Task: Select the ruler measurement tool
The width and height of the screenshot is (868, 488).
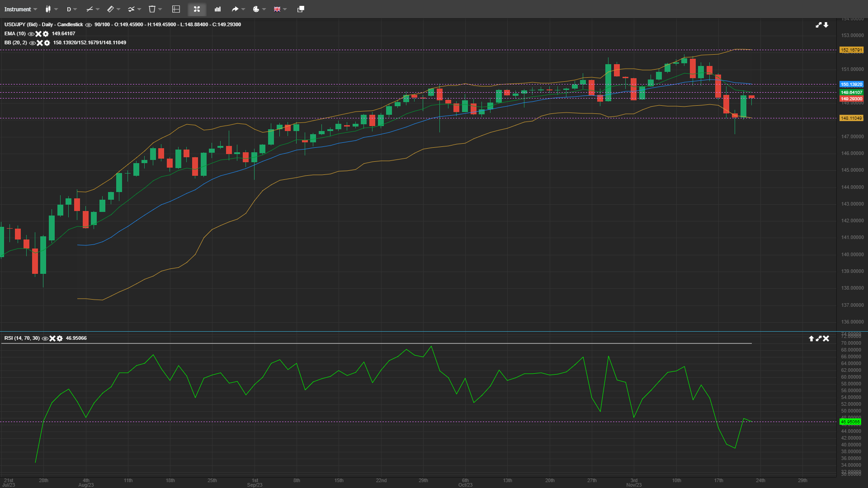Action: tap(110, 9)
